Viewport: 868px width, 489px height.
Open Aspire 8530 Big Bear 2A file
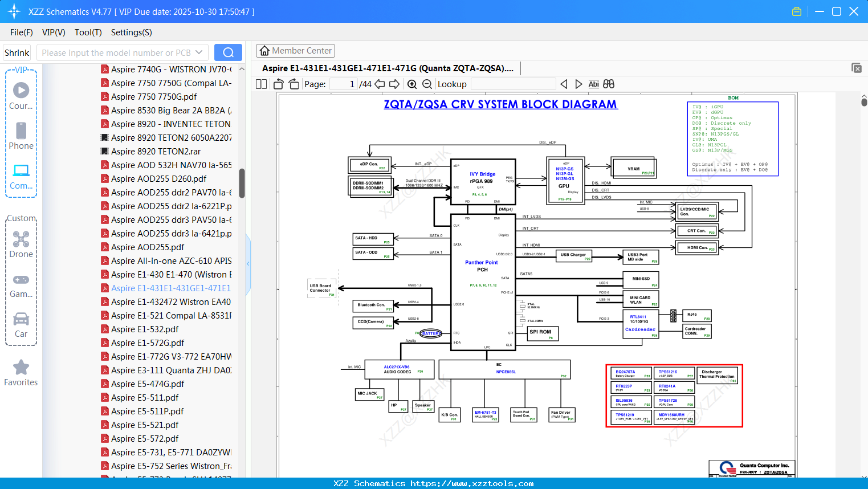click(166, 110)
